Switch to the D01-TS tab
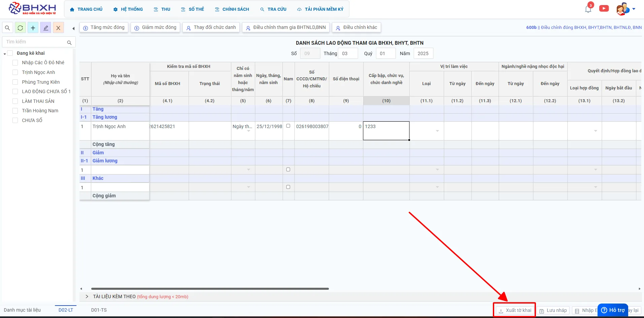 pos(99,310)
